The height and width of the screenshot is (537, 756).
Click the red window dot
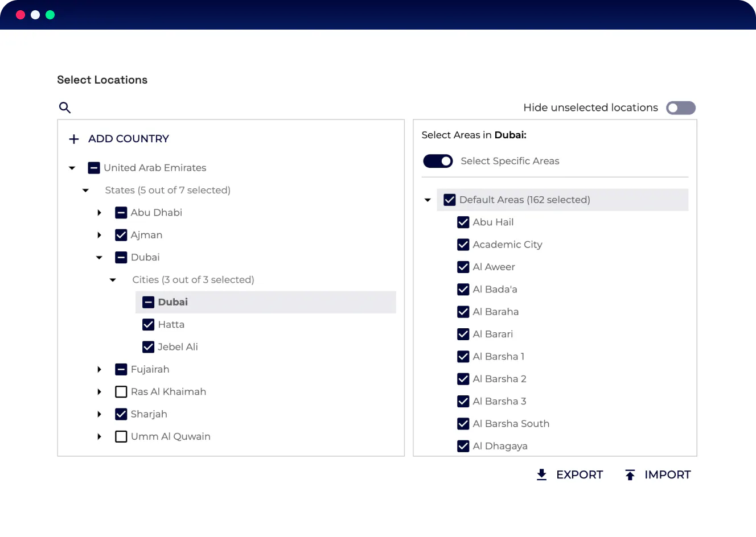[20, 15]
